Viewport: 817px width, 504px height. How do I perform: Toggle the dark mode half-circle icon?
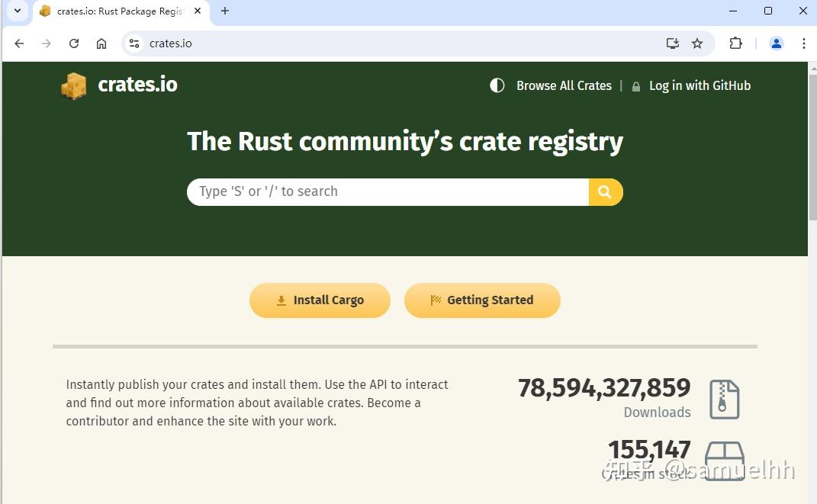tap(497, 85)
